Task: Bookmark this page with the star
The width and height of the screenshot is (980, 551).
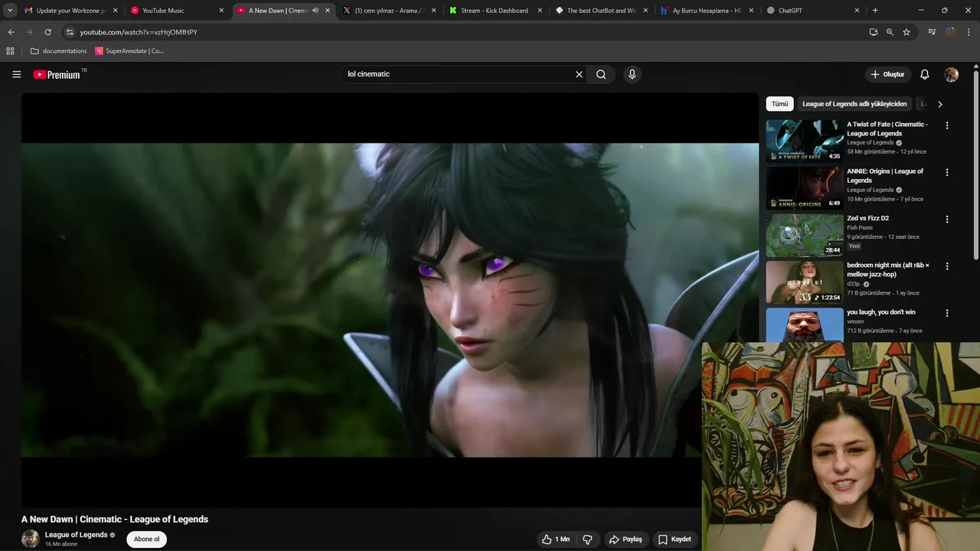Action: 906,32
